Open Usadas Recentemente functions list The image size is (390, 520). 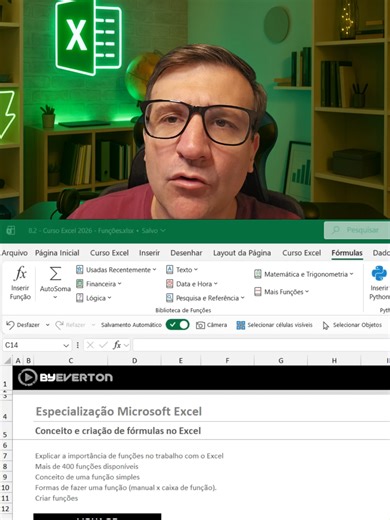[x=116, y=270]
